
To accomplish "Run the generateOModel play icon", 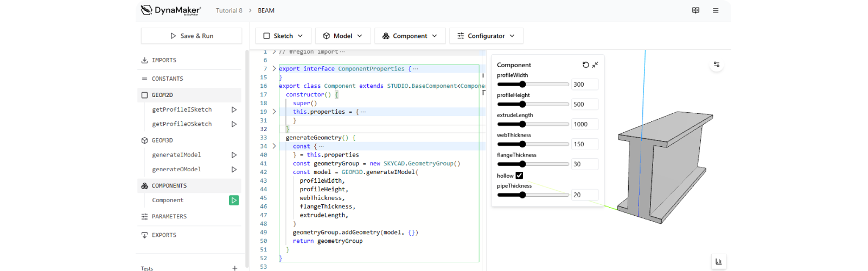I will tap(234, 170).
